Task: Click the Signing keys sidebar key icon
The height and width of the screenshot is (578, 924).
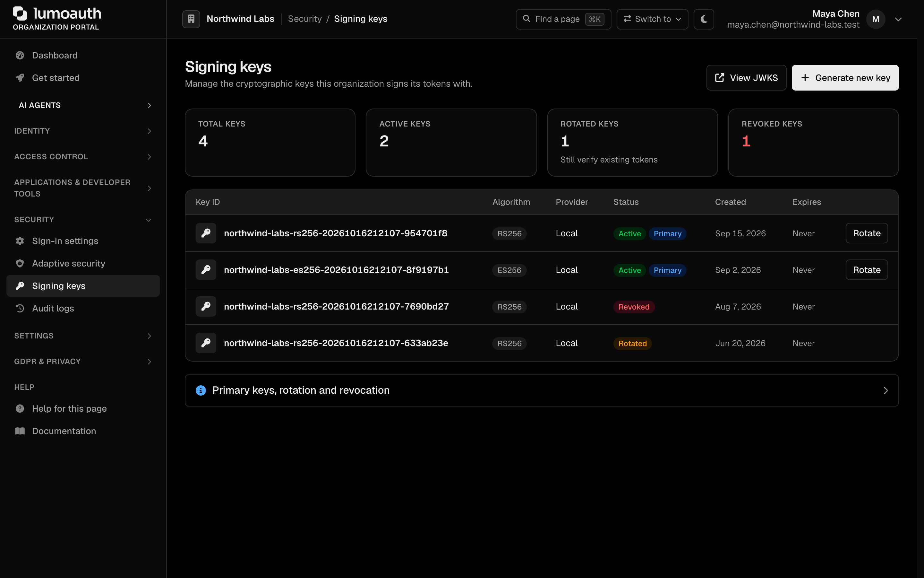Action: [x=20, y=286]
